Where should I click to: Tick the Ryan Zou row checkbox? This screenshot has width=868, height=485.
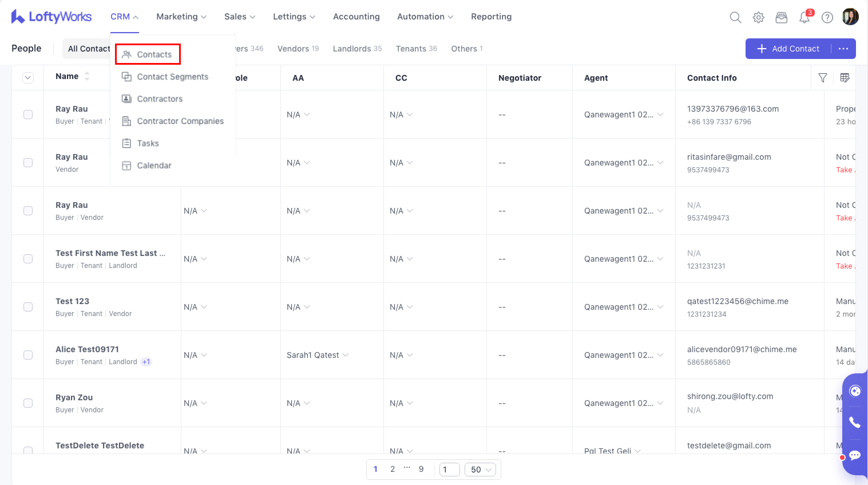(x=28, y=403)
